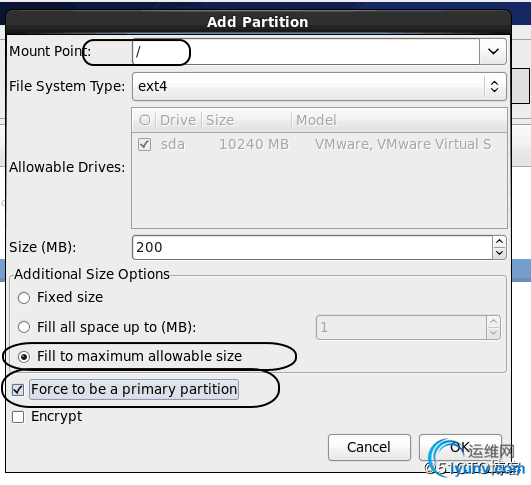
Task: Click the fill-up-to MB value field
Action: (401, 327)
